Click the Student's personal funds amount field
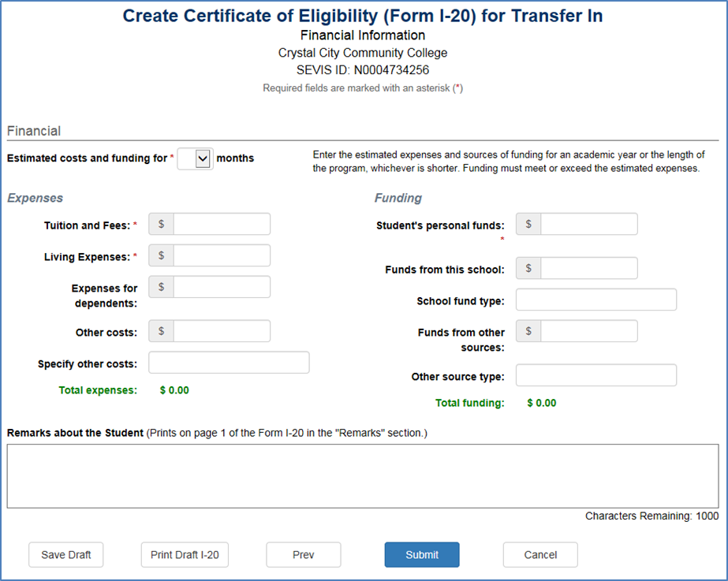 point(588,224)
